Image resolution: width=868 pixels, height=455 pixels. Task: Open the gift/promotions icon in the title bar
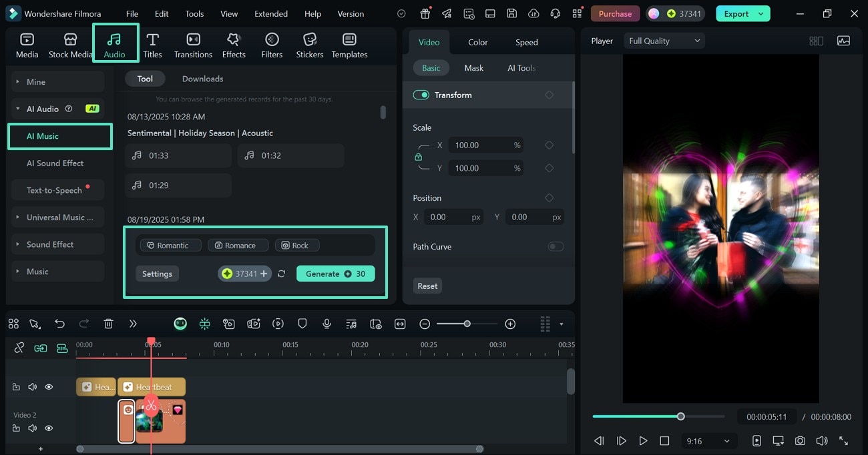(x=424, y=13)
